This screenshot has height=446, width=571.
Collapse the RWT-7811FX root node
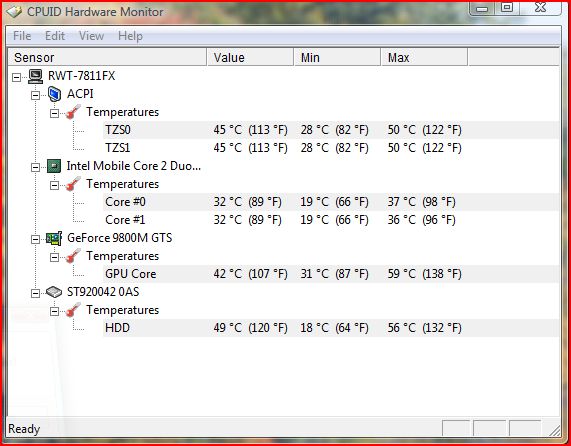[16, 77]
